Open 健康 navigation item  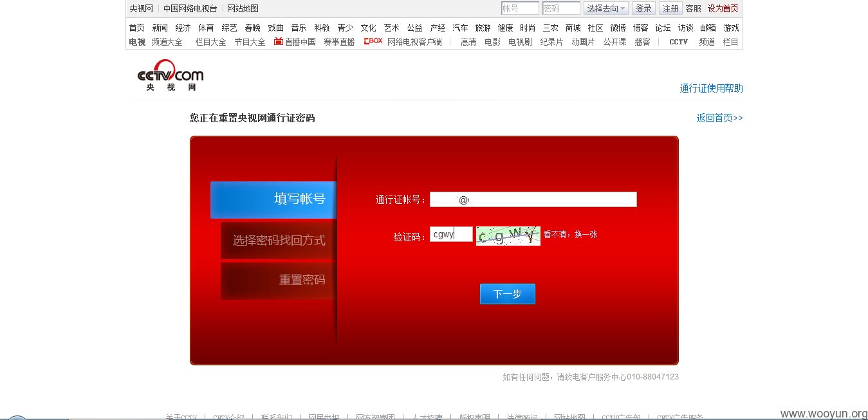tap(505, 28)
